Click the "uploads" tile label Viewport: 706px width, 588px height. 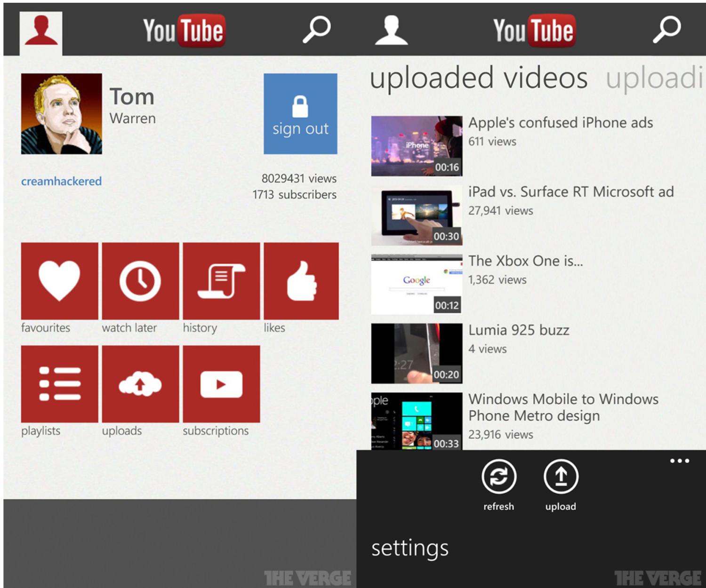tap(122, 431)
